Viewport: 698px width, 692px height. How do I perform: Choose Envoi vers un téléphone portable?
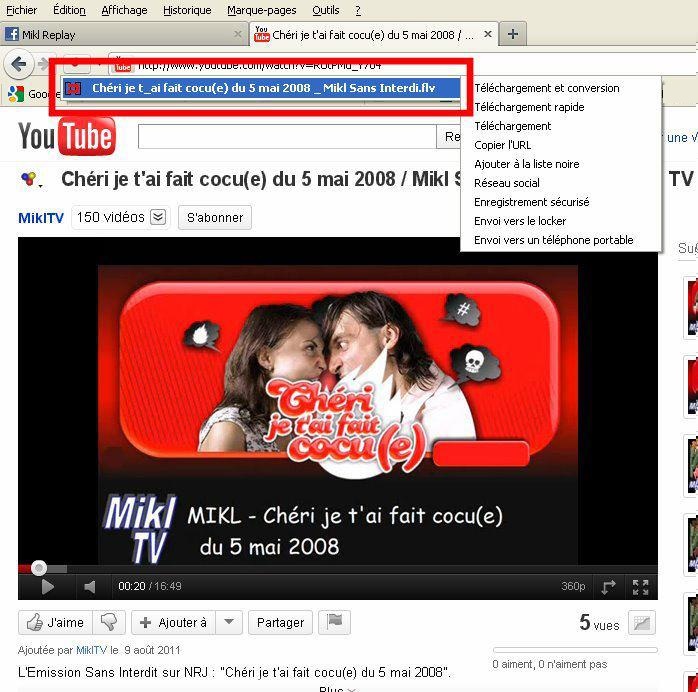point(553,240)
